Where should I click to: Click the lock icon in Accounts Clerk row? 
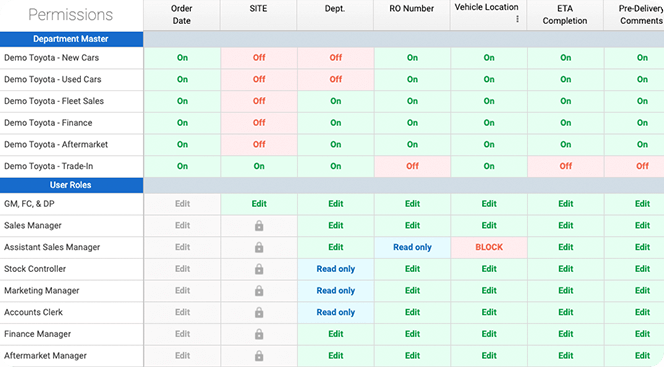259,312
